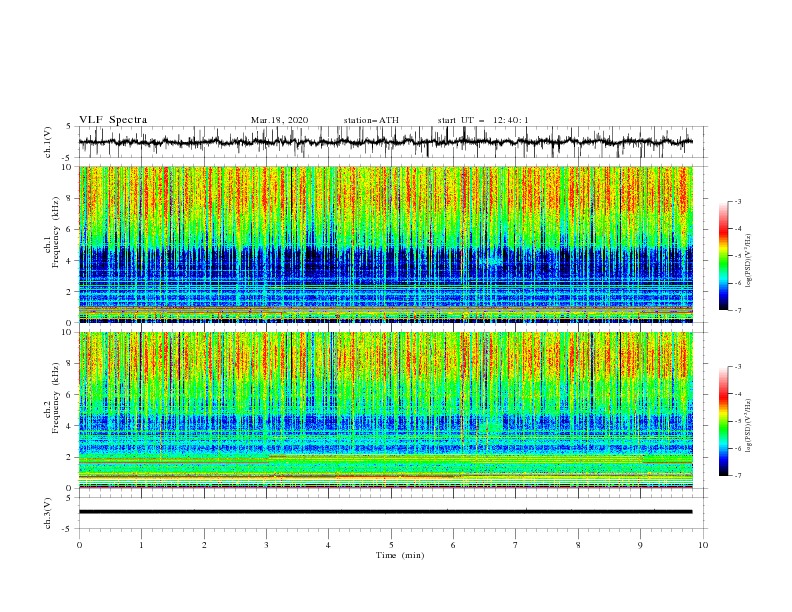
Task: Click the ch.1 'Frequency (kHz)' axis label
Action: 55,233
